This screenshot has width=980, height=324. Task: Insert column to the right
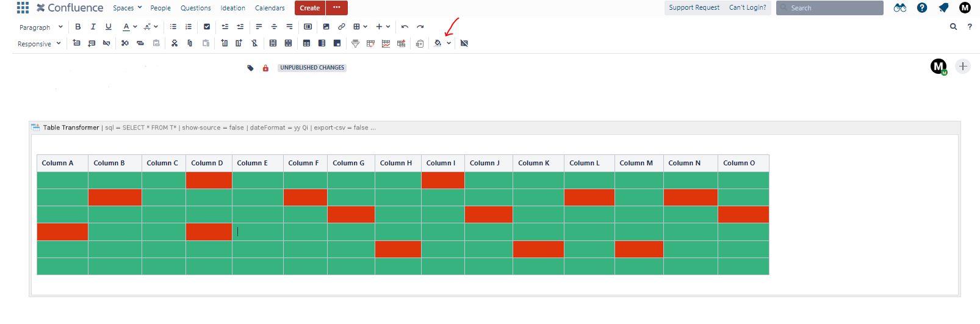point(239,43)
